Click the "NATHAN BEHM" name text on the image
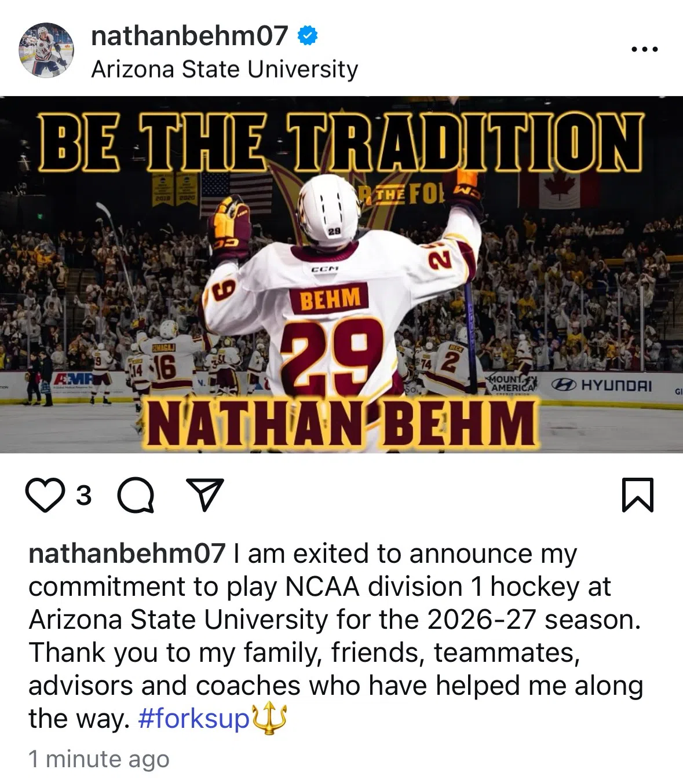The image size is (683, 784). tap(341, 424)
